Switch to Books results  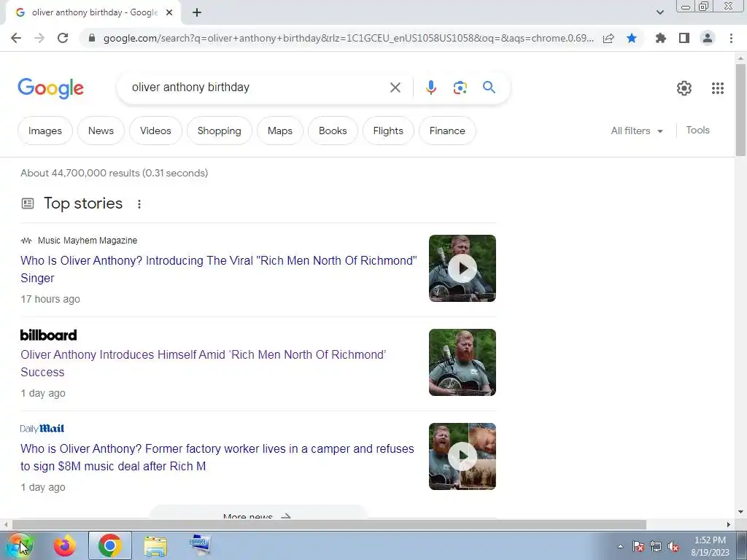333,131
